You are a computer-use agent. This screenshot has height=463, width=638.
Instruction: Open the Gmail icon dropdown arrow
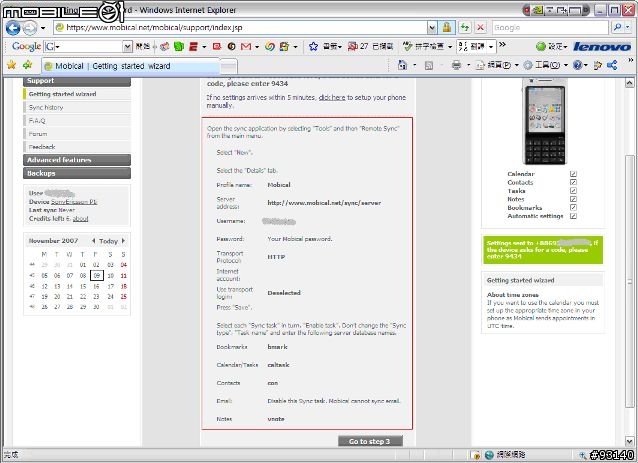(257, 47)
